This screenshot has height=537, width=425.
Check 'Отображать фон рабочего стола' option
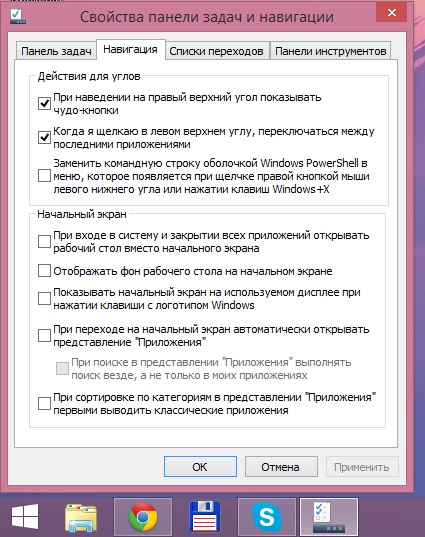[44, 271]
